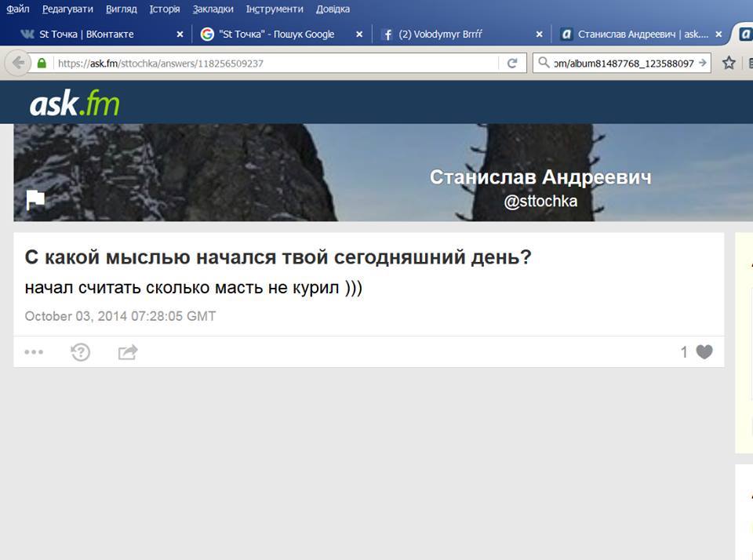Bookmark page with the star icon
Image resolution: width=753 pixels, height=560 pixels.
[x=729, y=63]
